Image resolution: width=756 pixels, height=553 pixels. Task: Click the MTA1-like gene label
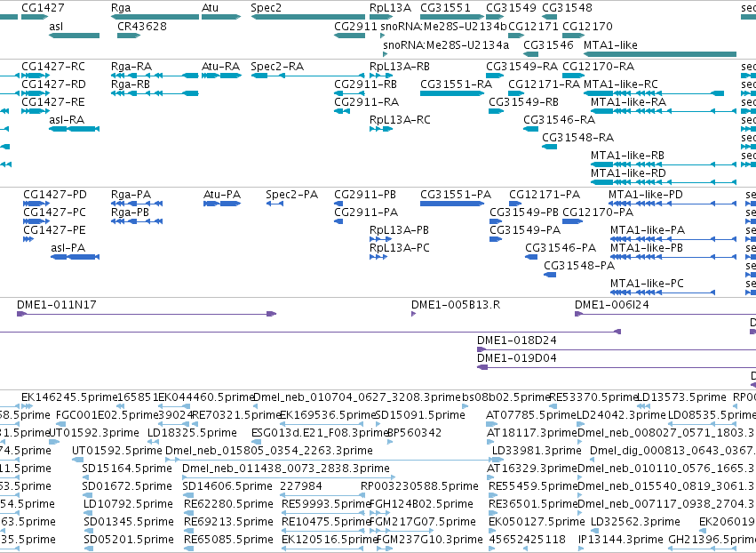coord(610,44)
